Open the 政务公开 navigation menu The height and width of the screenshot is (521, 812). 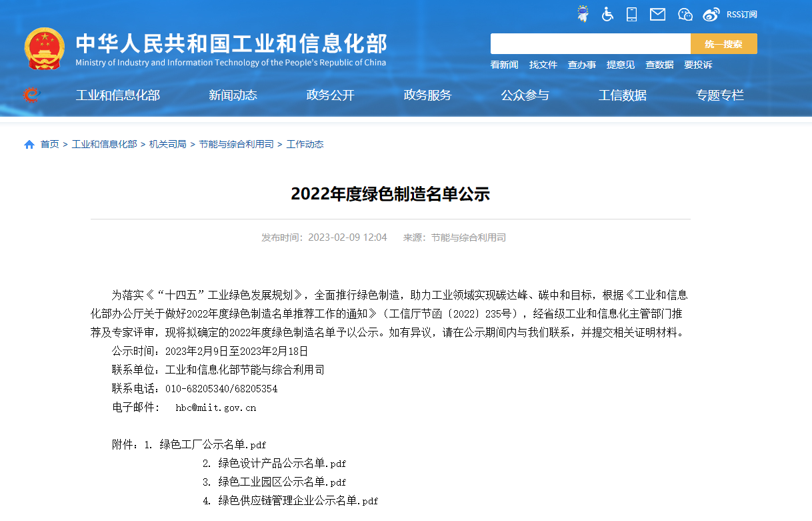pos(330,95)
